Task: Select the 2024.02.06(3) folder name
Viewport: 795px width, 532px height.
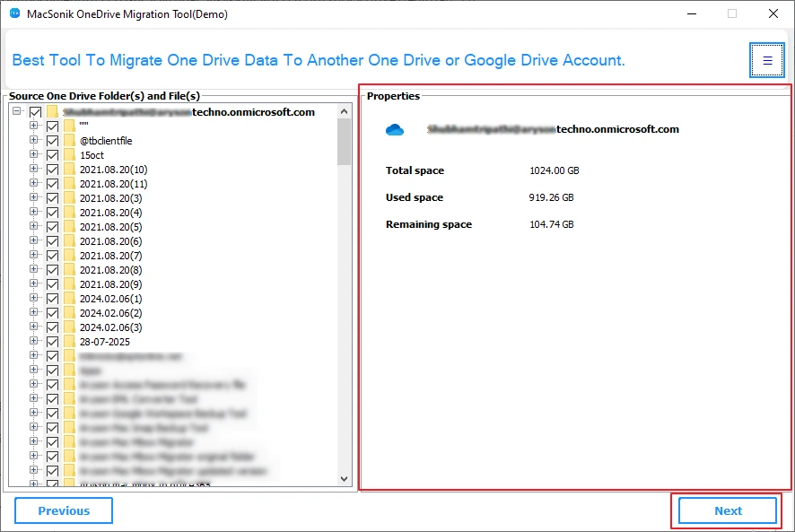Action: tap(111, 327)
